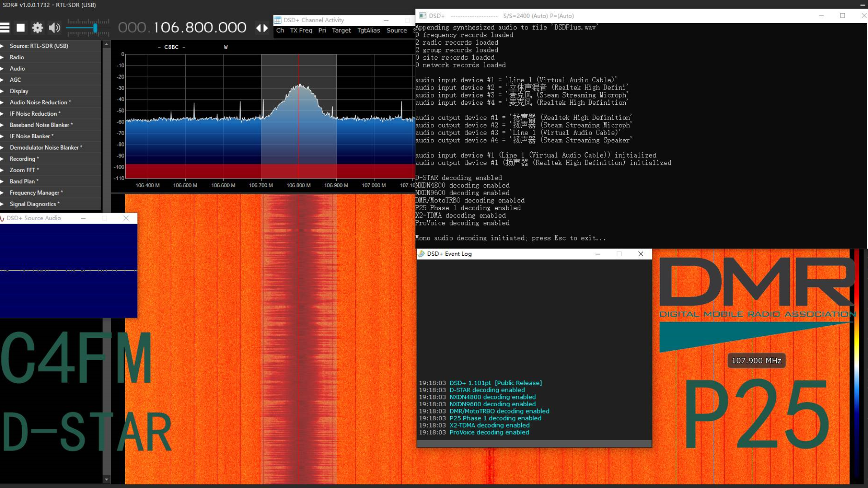Screen dimensions: 868x488
Task: Click the TX Freq column header
Action: (301, 30)
